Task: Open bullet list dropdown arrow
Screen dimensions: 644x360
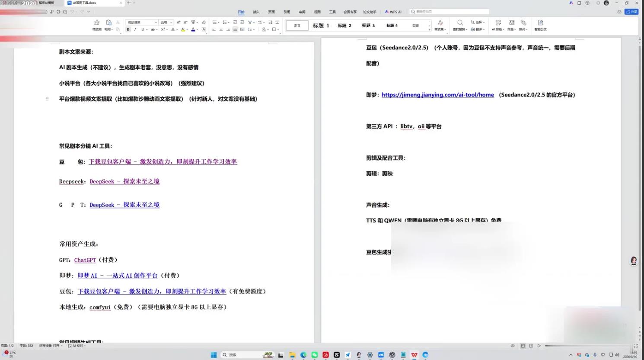Action: [219, 22]
